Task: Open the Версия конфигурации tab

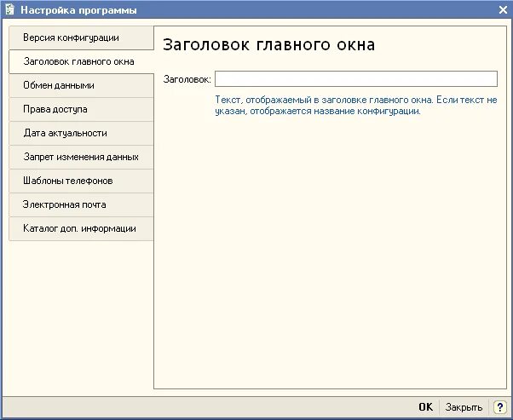Action: coord(81,37)
